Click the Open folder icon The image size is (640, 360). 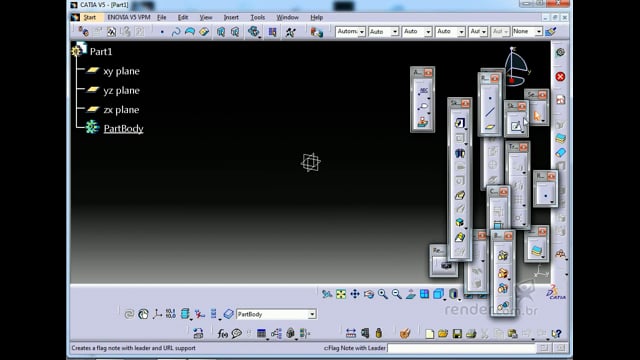[443, 333]
